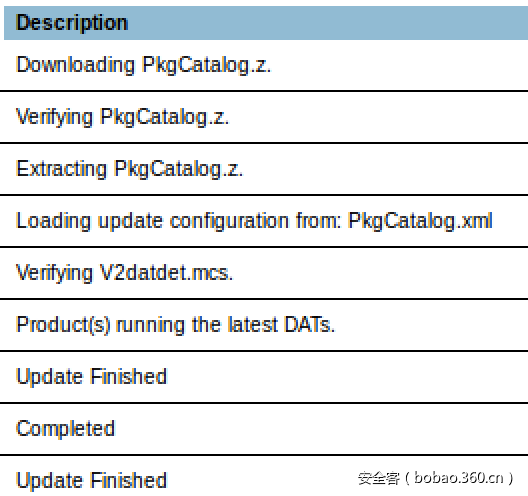Click the first Update Finished row
Viewport: 528px width, 496px height.
tap(264, 377)
